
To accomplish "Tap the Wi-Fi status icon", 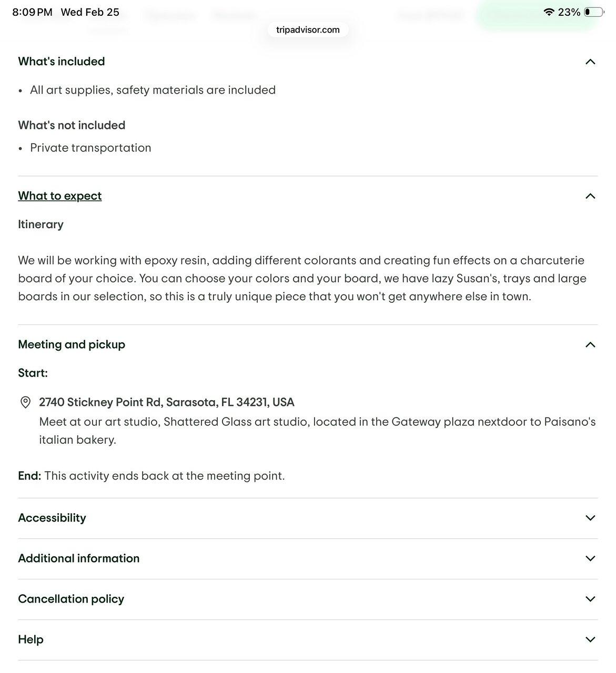I will (x=549, y=12).
